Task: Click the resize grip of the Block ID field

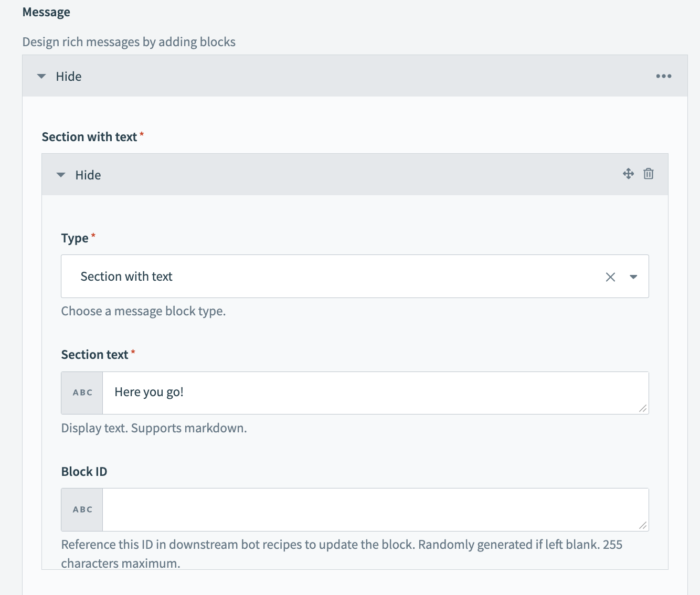Action: point(643,525)
